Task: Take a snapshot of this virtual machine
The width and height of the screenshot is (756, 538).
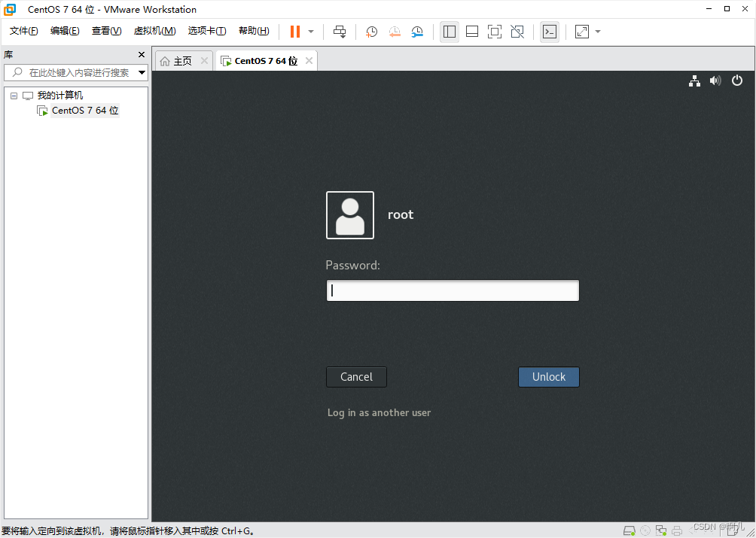Action: pos(371,32)
